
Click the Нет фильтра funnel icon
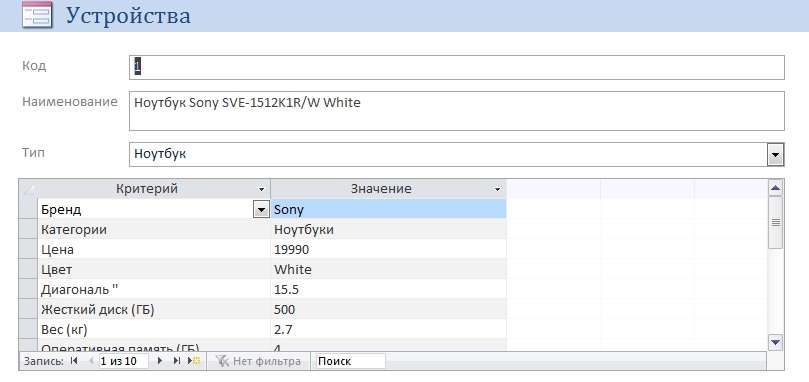[x=222, y=361]
